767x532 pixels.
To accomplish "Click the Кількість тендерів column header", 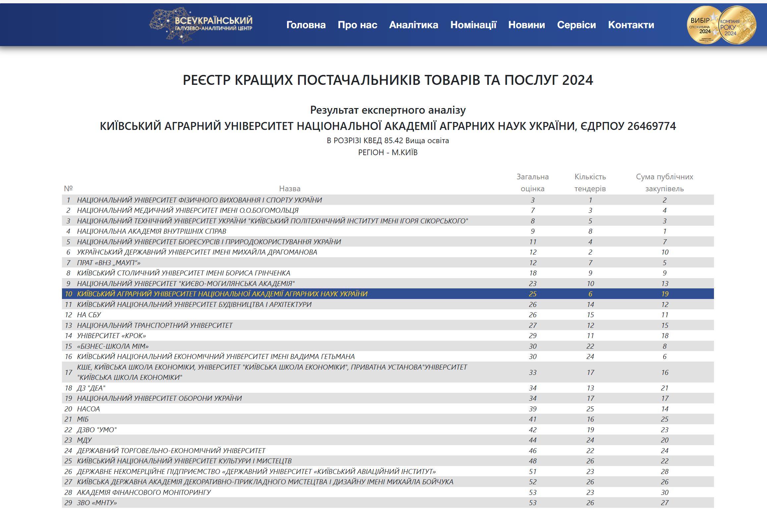I will coord(590,183).
